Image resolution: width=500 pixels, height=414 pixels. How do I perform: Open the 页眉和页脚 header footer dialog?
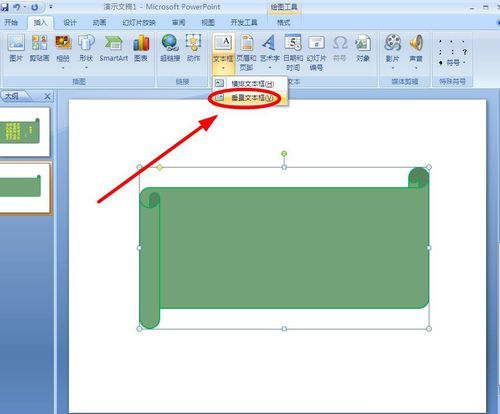(x=246, y=52)
